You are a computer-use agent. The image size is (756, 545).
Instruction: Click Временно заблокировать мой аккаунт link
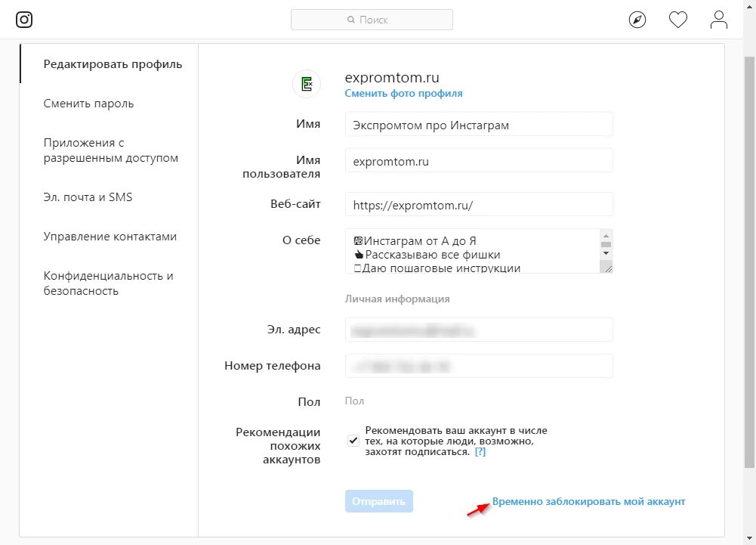[588, 502]
